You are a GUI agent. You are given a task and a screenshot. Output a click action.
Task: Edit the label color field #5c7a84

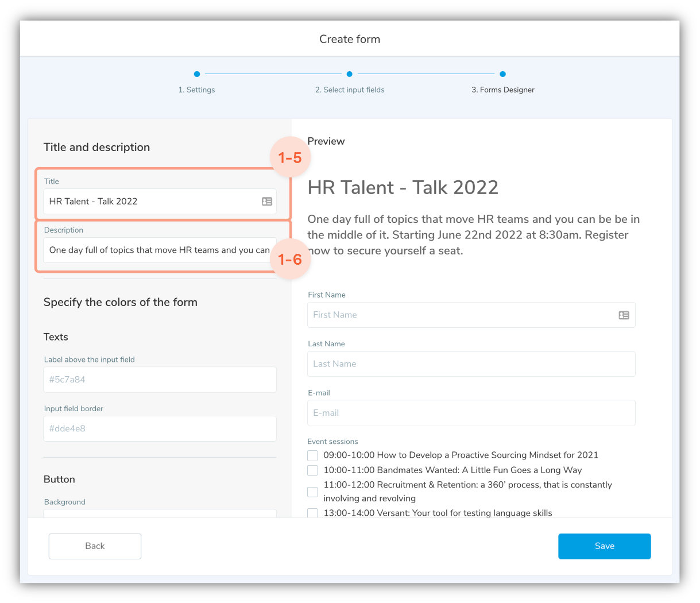(160, 380)
